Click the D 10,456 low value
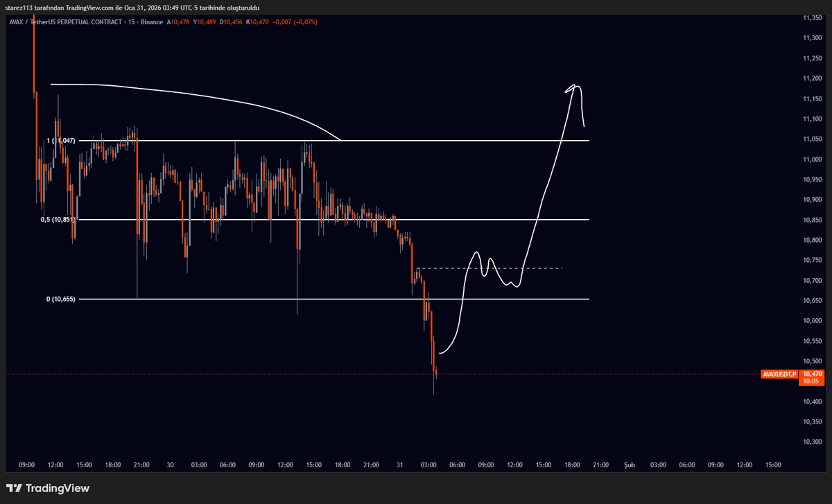 [x=231, y=21]
